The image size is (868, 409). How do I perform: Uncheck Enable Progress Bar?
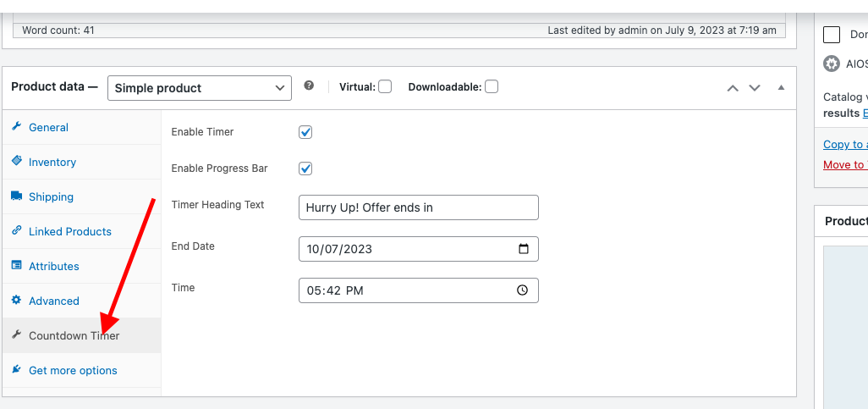[305, 169]
